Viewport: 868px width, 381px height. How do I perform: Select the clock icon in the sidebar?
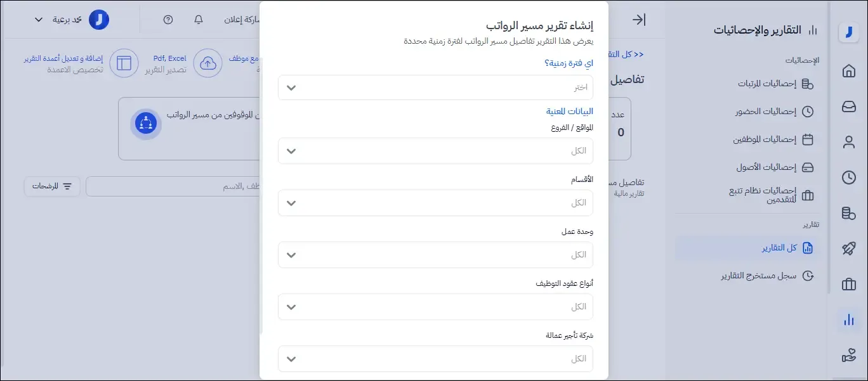(849, 178)
